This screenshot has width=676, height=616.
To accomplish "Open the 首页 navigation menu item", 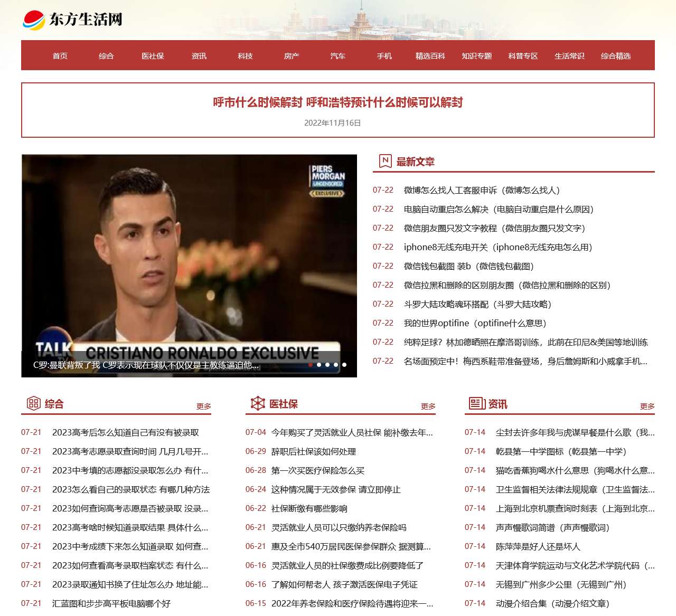I will point(60,56).
